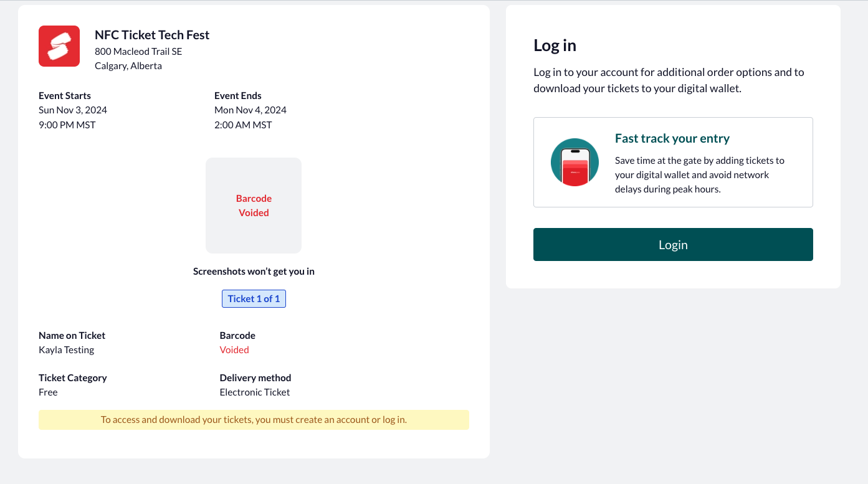
Task: Click the phone wallet illustration icon
Action: click(x=575, y=162)
